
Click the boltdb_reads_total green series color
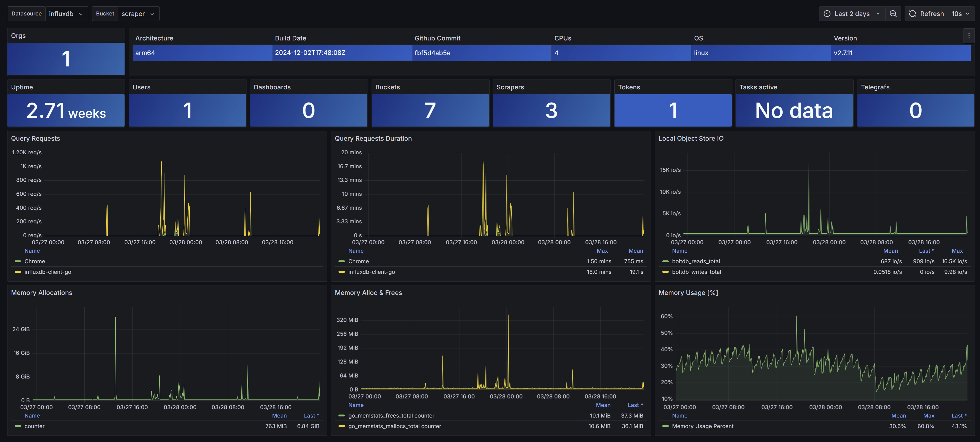tap(665, 261)
